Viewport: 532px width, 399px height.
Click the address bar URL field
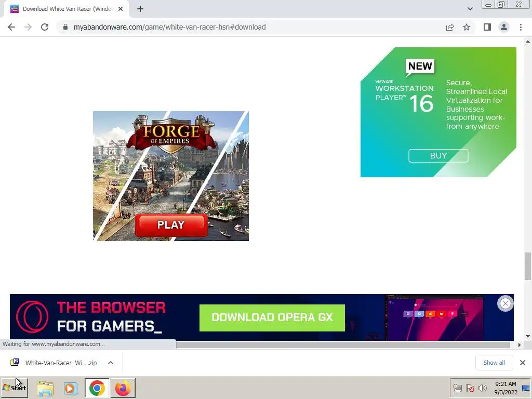[x=251, y=27]
